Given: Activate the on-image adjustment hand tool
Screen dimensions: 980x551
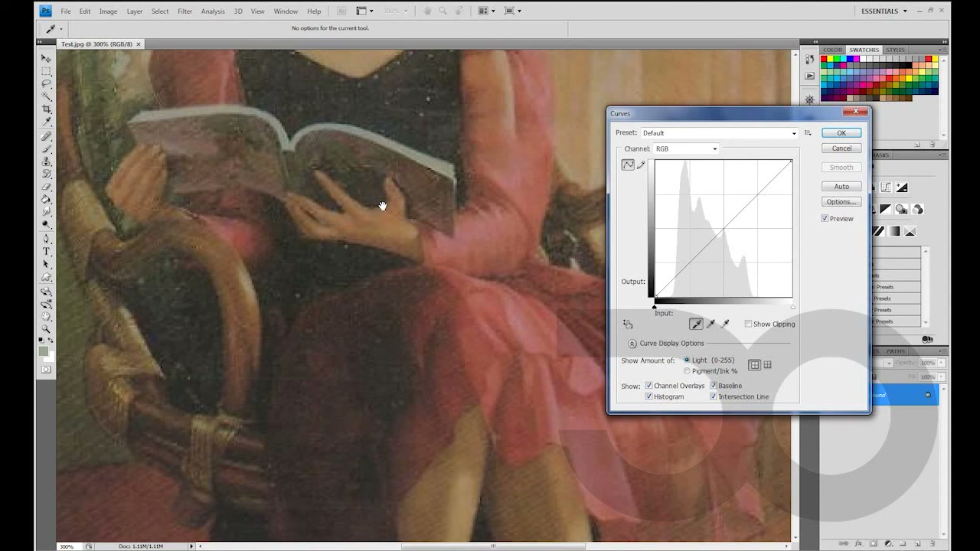Looking at the screenshot, I should coord(628,324).
